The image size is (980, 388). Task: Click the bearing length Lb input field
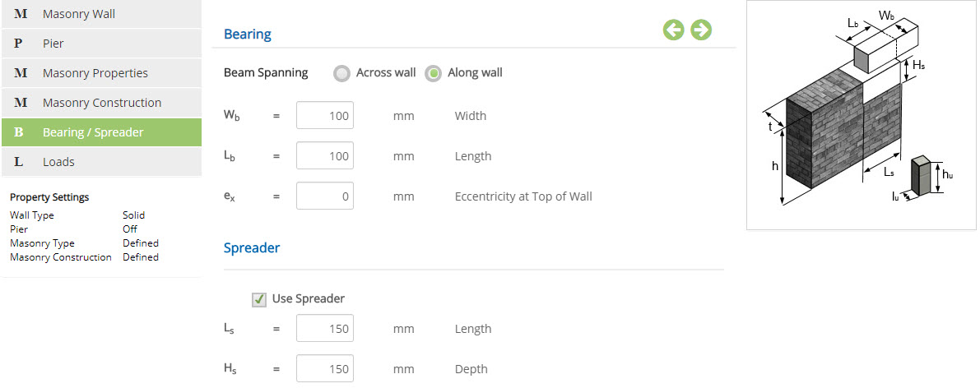(325, 155)
